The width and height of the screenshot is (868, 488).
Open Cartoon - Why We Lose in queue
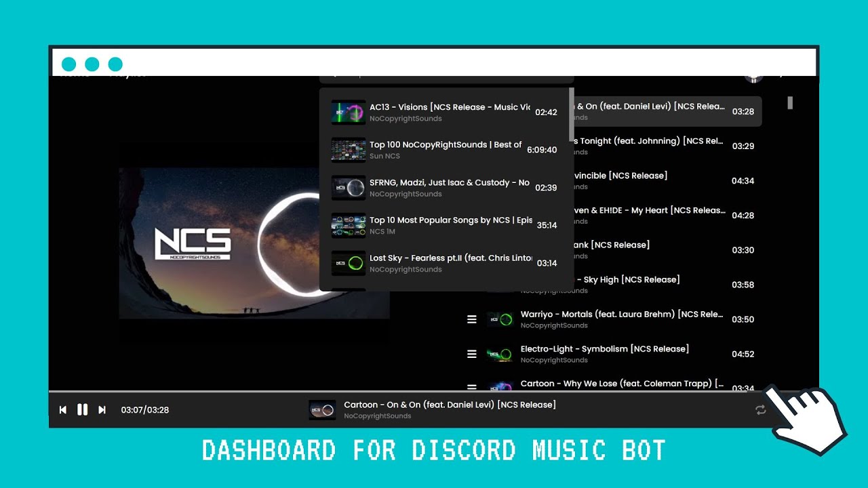coord(612,384)
